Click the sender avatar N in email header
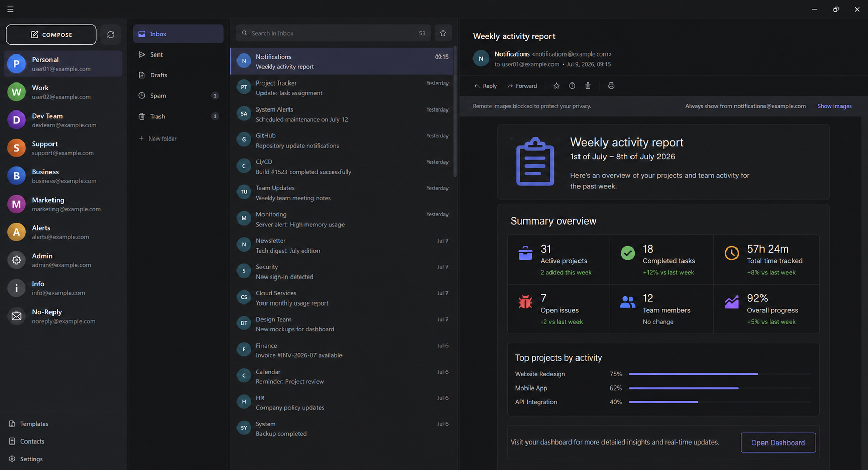This screenshot has height=470, width=868. point(481,59)
